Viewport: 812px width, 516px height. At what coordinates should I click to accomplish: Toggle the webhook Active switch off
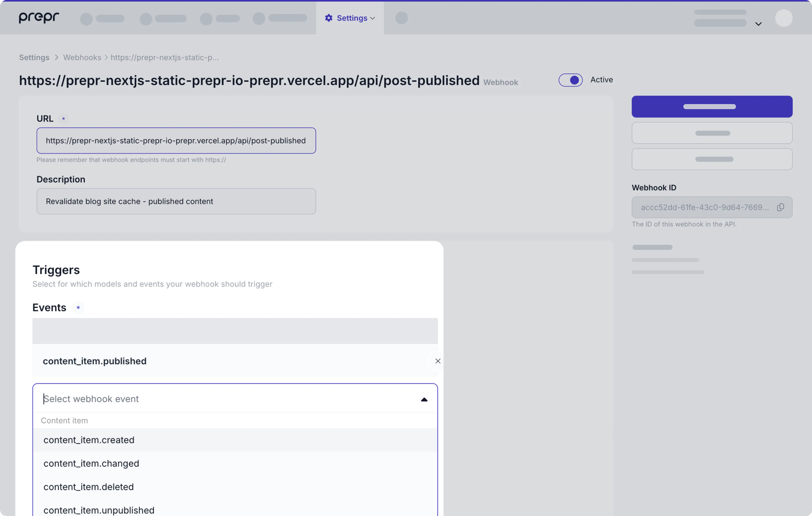(570, 80)
